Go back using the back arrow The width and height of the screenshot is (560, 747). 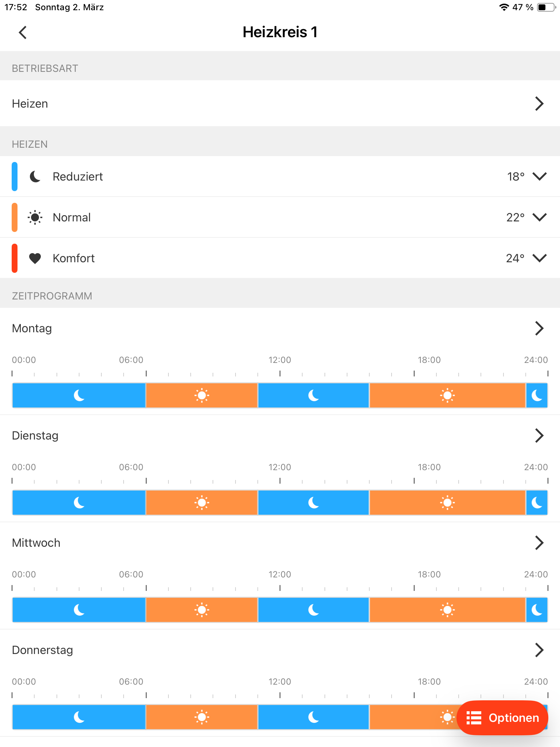(23, 32)
